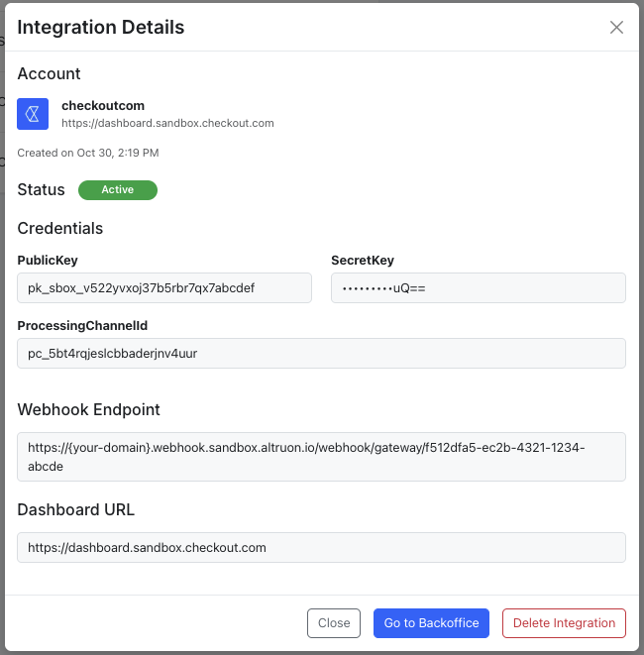Click the Webhook Endpoint heading
The image size is (644, 655).
click(x=88, y=409)
